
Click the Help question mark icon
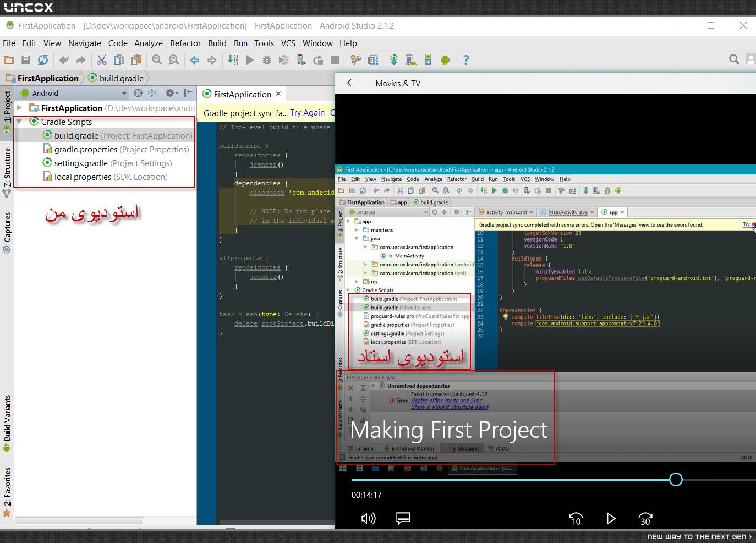(466, 60)
